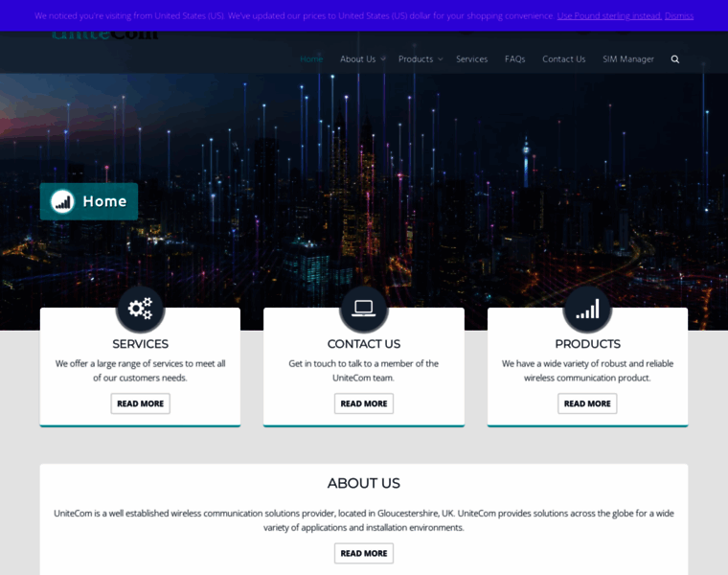The image size is (728, 575).
Task: Open the Home menu item
Action: [x=311, y=59]
